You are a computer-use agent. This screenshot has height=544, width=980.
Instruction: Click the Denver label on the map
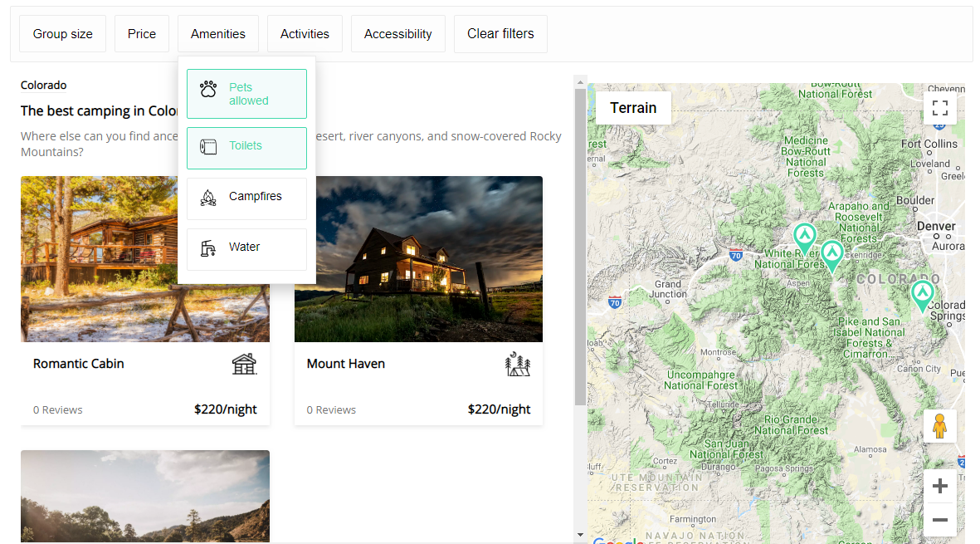(936, 226)
